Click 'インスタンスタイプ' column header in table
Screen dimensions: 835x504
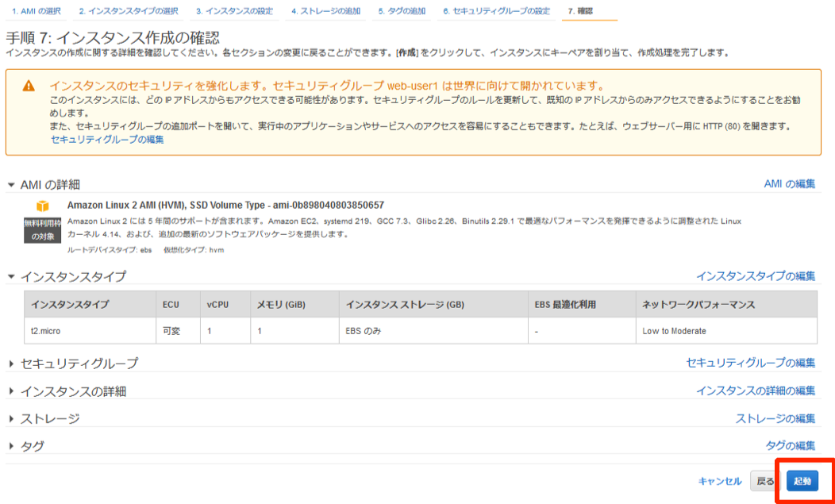pyautogui.click(x=90, y=305)
